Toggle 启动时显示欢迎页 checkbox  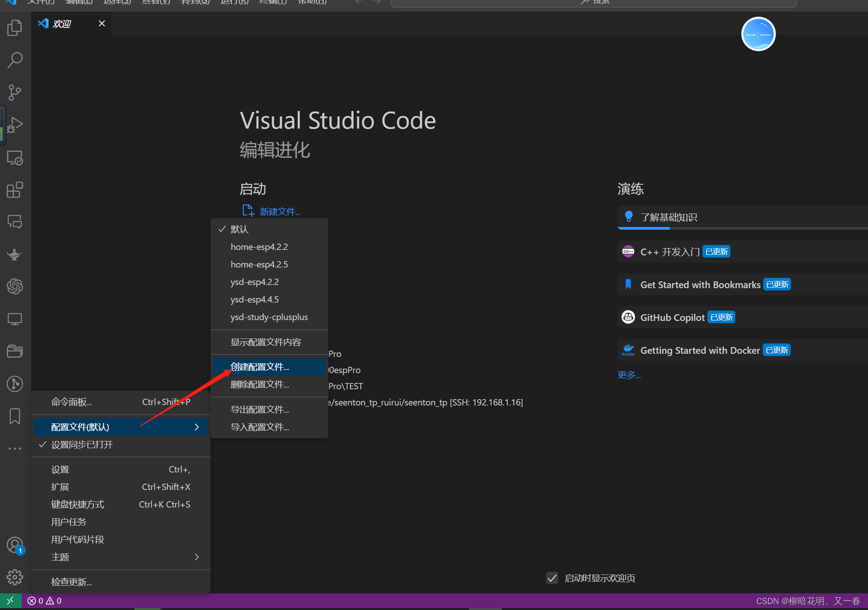click(x=552, y=578)
